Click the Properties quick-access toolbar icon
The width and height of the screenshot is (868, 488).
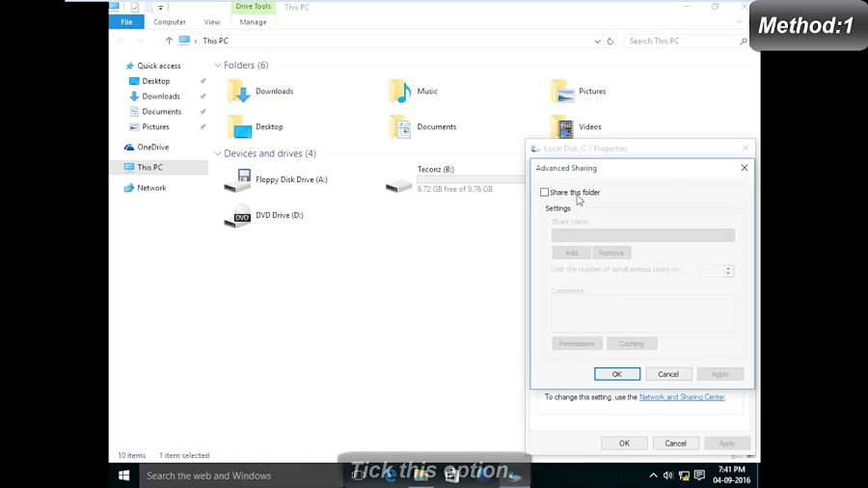[134, 7]
